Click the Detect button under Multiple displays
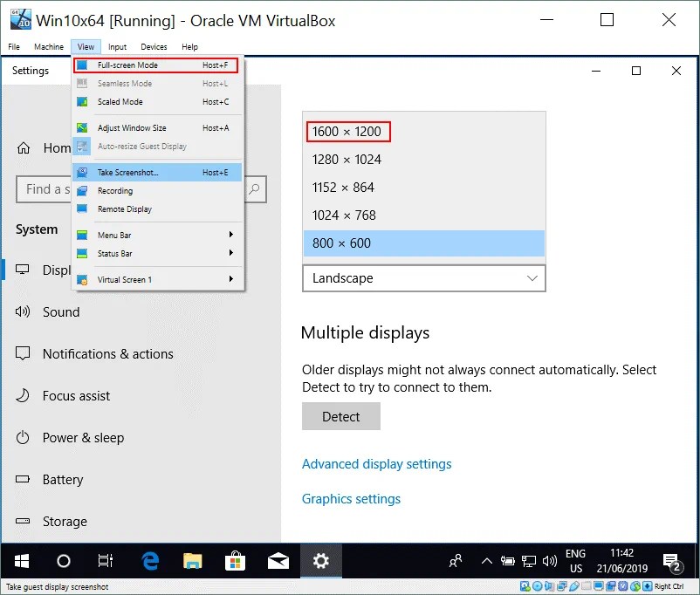Screen dimensions: 700x595 point(340,416)
